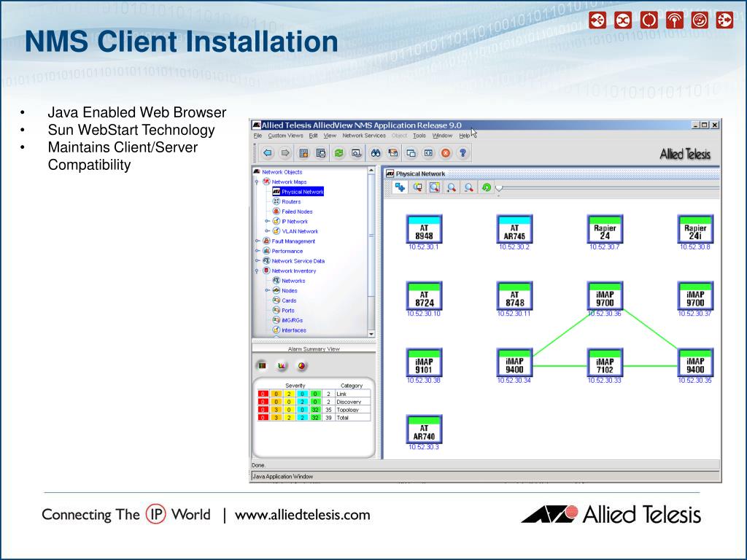Expand the Network Service Data tree node
Screen dimensions: 747x560
tap(258, 260)
